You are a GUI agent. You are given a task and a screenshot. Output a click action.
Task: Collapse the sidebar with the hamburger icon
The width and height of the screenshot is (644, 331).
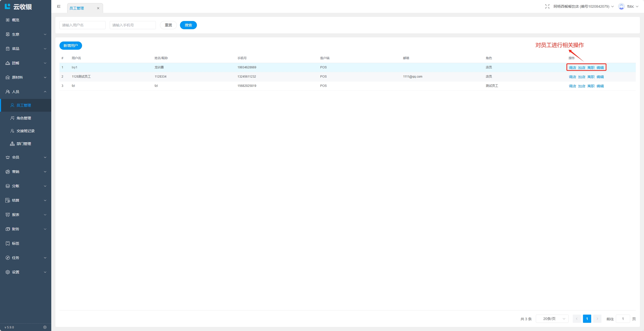pos(59,6)
